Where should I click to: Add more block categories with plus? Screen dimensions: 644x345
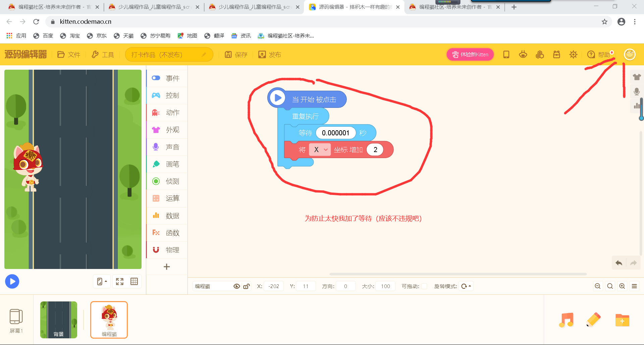167,267
